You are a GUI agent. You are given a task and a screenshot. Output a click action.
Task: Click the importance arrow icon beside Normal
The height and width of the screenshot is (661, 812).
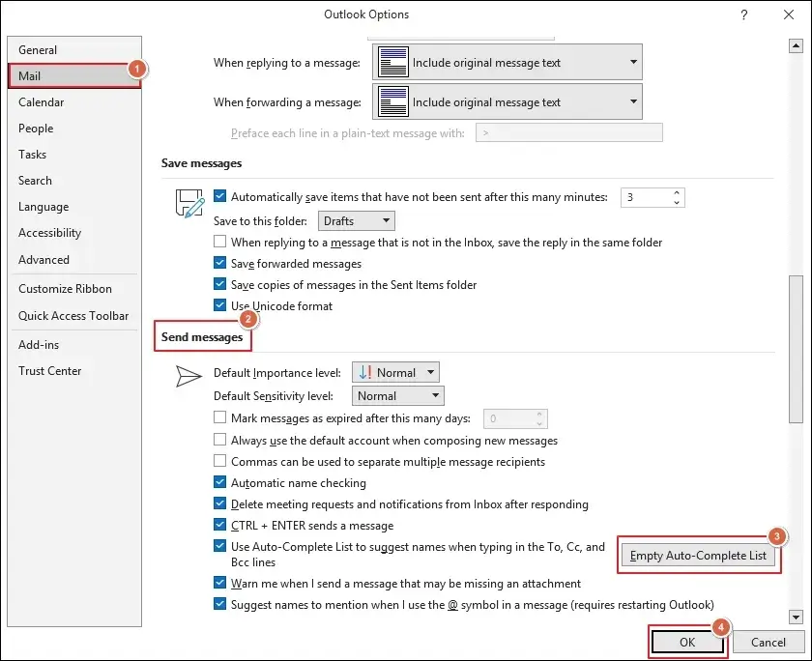pos(365,372)
